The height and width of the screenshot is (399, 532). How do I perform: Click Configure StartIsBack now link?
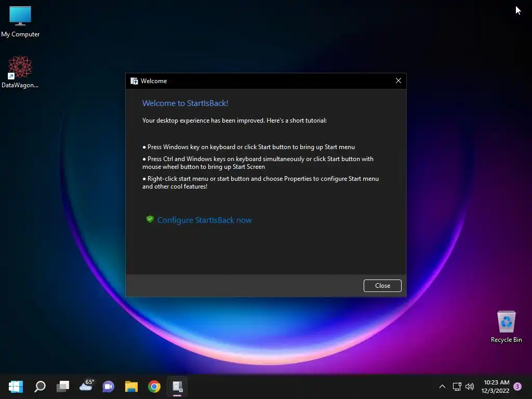[205, 220]
